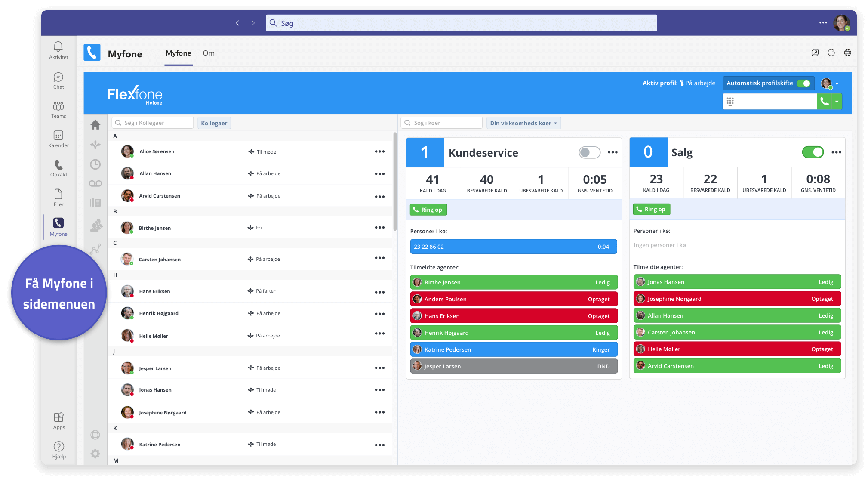Go forward with the right arrow

point(253,23)
